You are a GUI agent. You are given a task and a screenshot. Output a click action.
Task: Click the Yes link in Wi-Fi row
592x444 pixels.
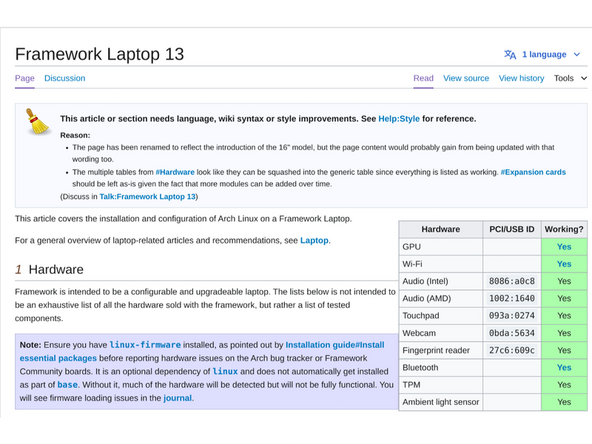[x=564, y=264]
